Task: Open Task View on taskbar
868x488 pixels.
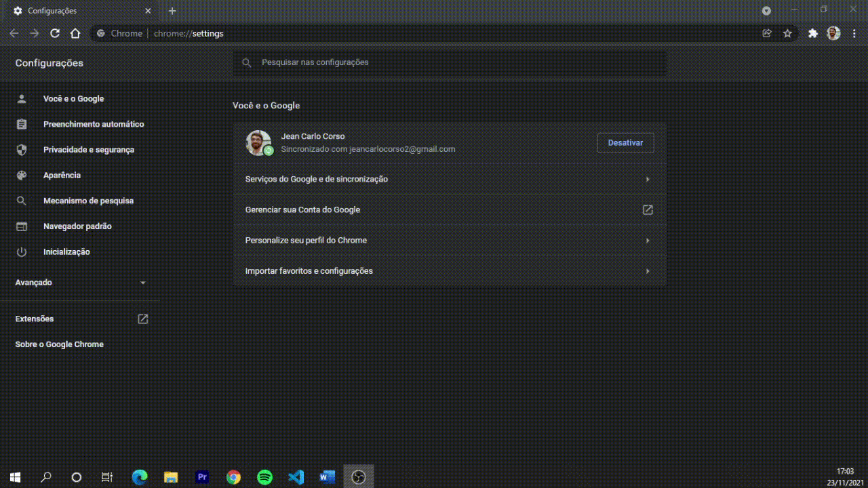Action: (x=107, y=477)
